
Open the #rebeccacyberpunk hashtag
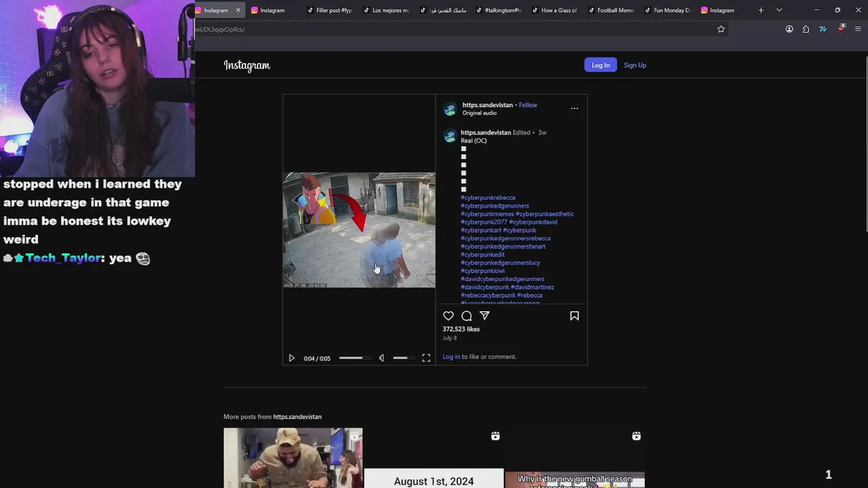click(488, 296)
